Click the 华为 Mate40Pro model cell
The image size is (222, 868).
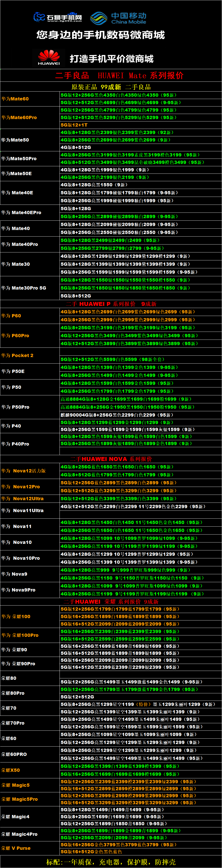(x=30, y=244)
